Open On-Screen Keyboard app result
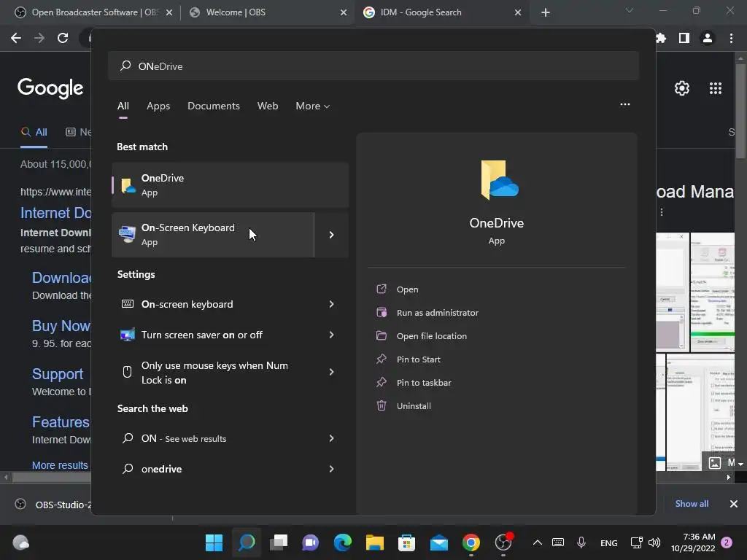 [213, 235]
